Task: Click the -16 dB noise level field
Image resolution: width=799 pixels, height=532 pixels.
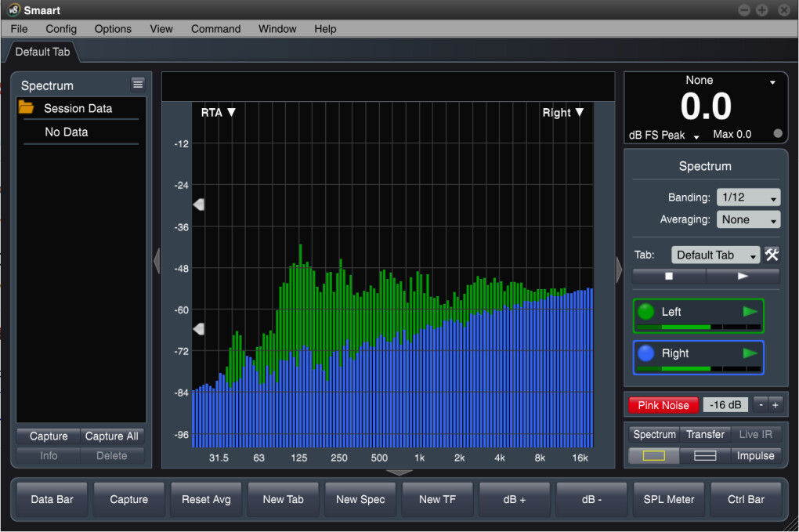Action: point(725,405)
